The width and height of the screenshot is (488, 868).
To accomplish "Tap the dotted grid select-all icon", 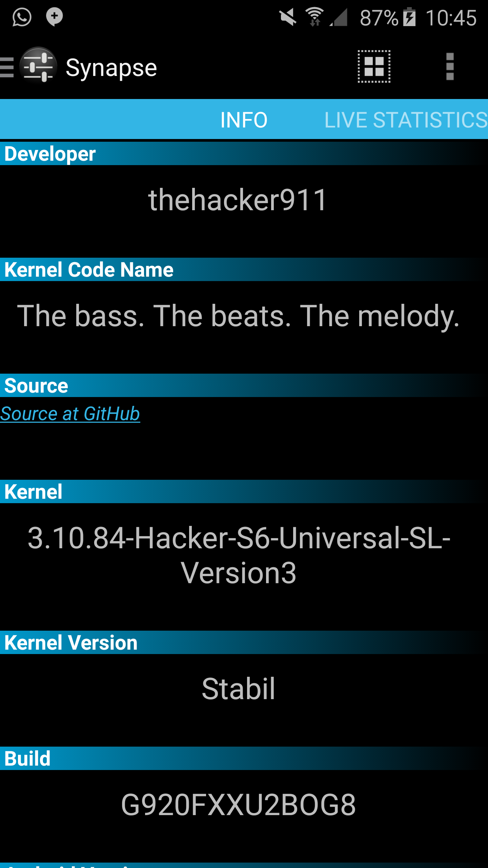I will [374, 66].
